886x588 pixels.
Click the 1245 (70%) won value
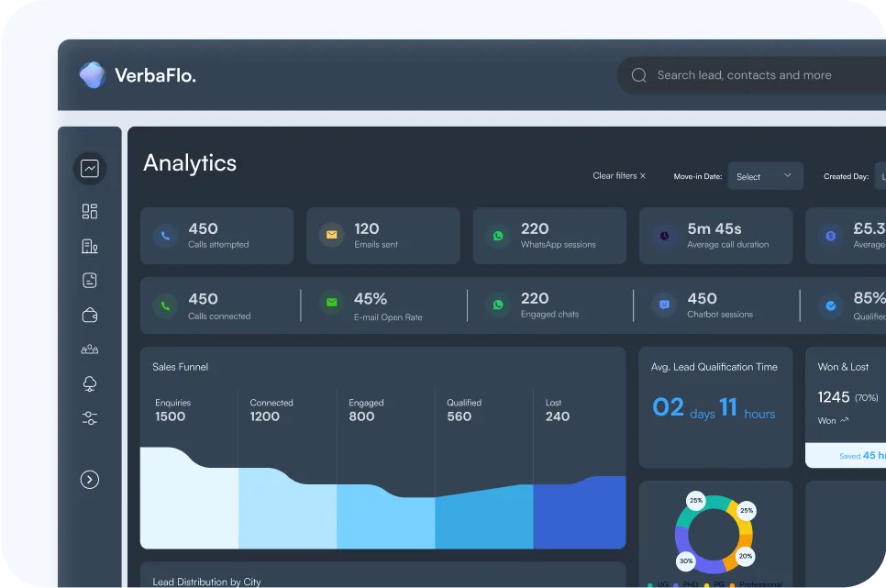(847, 397)
